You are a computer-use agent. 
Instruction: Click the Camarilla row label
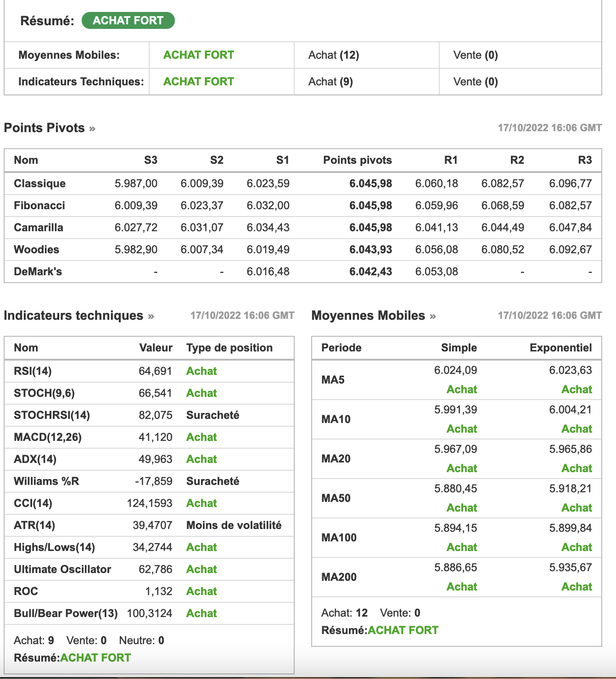tap(39, 228)
